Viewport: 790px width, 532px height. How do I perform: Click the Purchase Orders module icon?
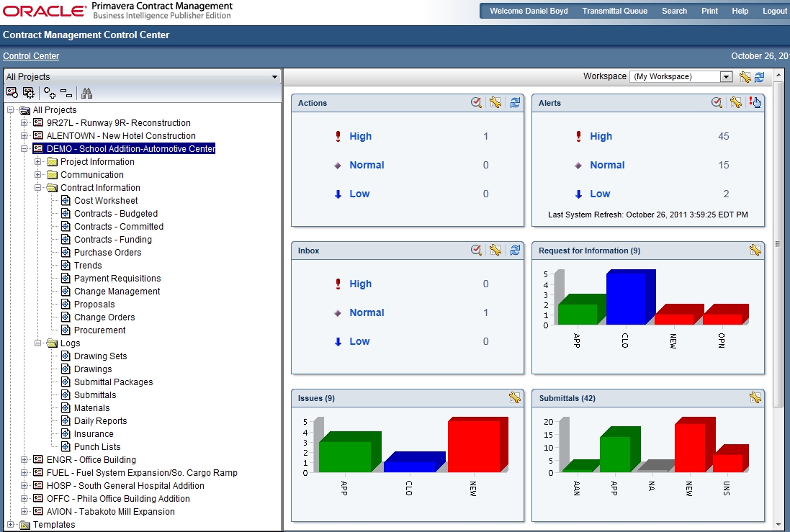point(66,253)
